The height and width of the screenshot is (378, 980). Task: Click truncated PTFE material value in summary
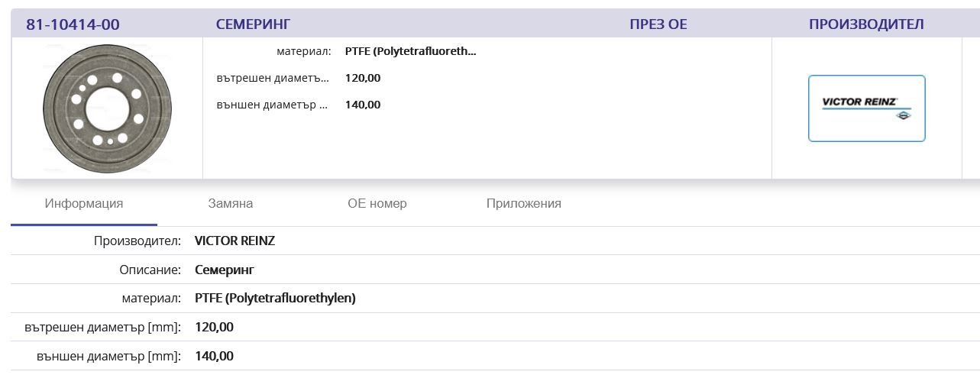pyautogui.click(x=410, y=52)
